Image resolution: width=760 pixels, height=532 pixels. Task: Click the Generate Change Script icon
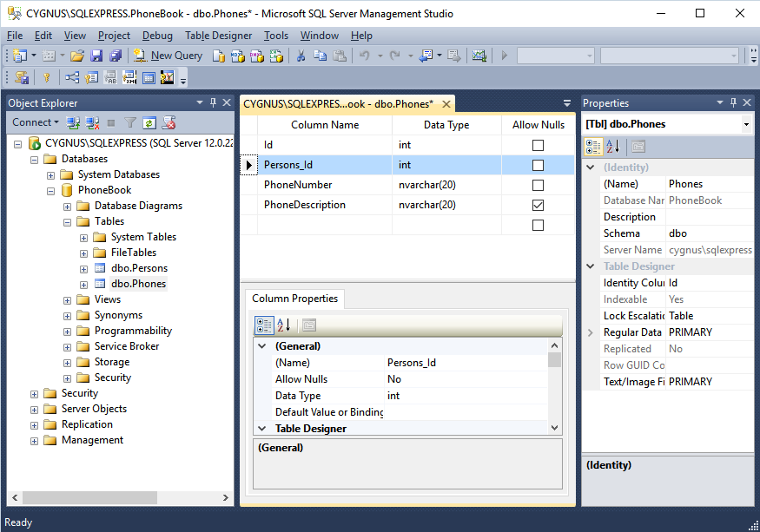(x=22, y=77)
